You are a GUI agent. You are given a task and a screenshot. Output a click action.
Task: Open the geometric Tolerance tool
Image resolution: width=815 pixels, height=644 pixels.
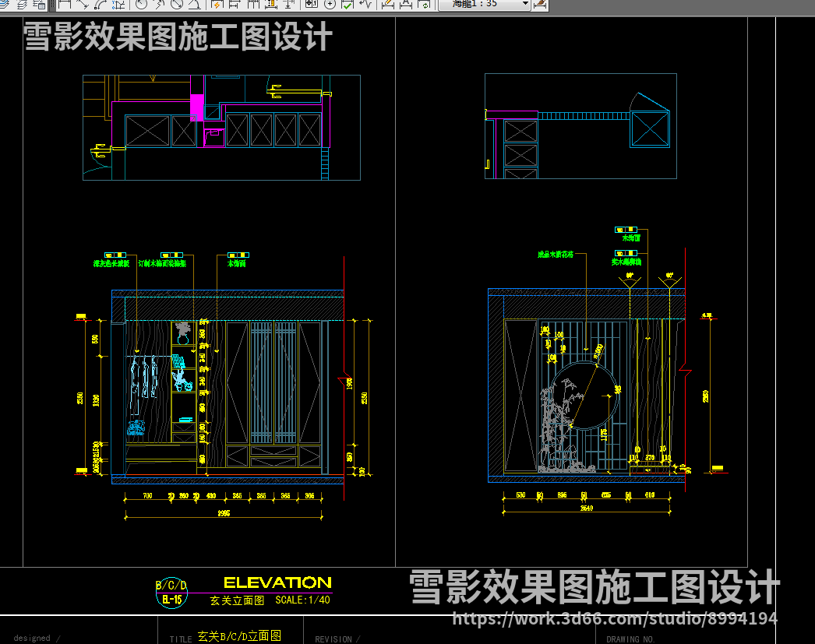[x=311, y=4]
